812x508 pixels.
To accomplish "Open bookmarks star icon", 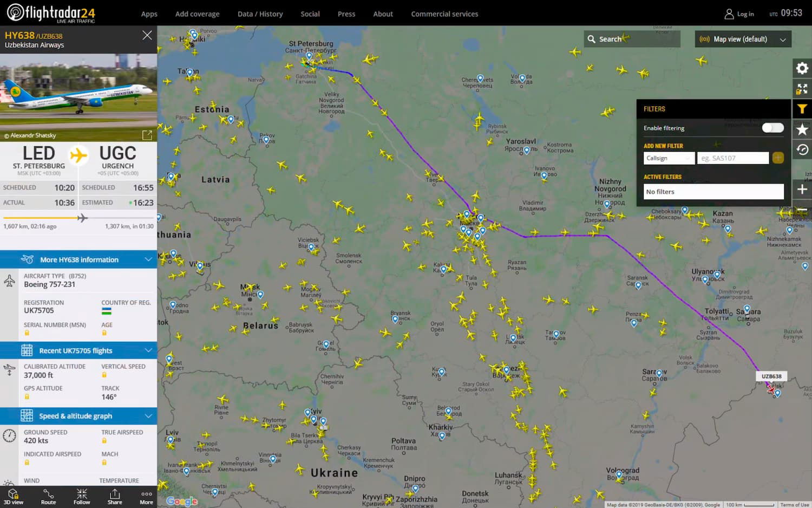I will (x=802, y=129).
